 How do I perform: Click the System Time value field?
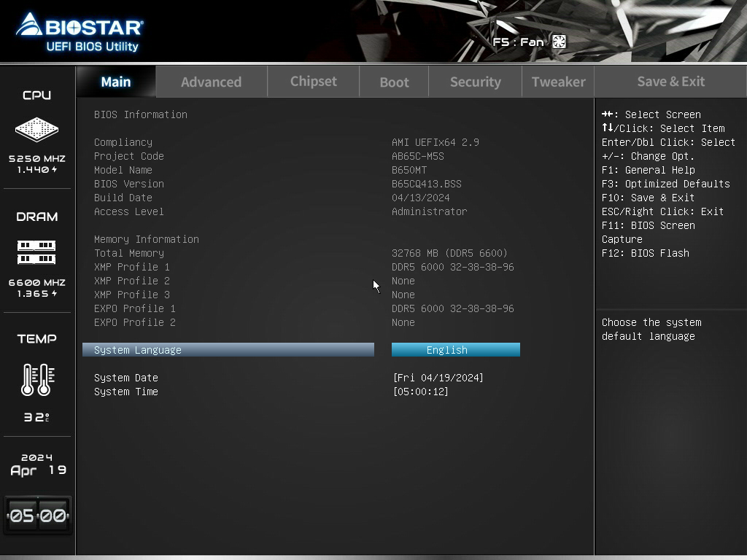click(x=421, y=392)
